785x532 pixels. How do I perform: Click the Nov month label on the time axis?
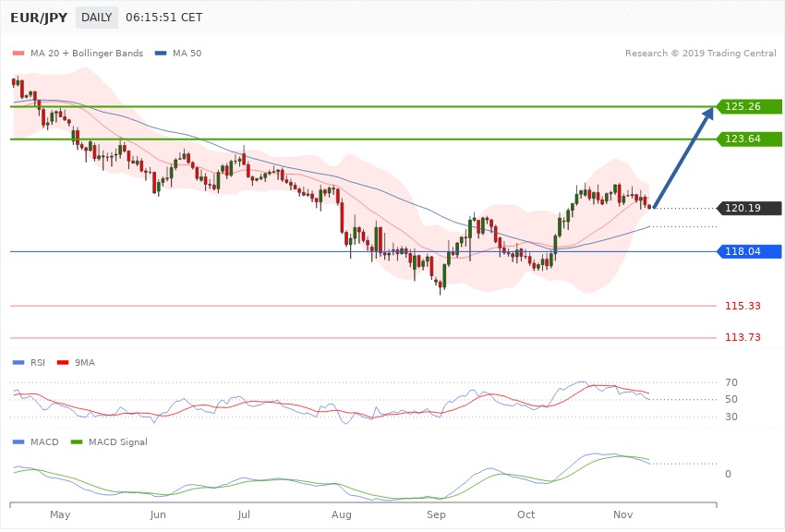pos(622,514)
